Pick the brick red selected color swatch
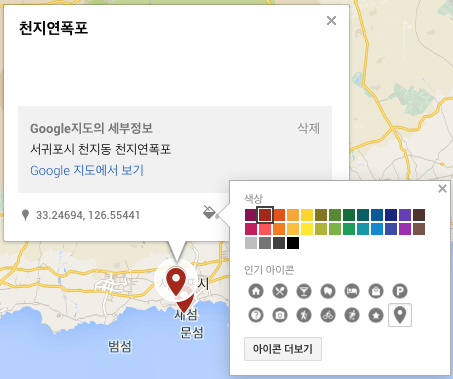 265,215
